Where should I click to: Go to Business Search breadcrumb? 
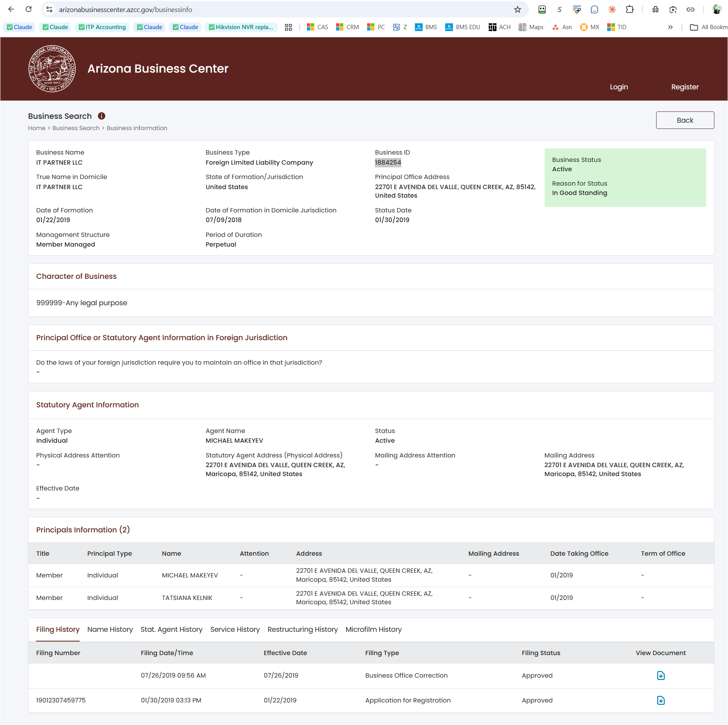tap(76, 128)
